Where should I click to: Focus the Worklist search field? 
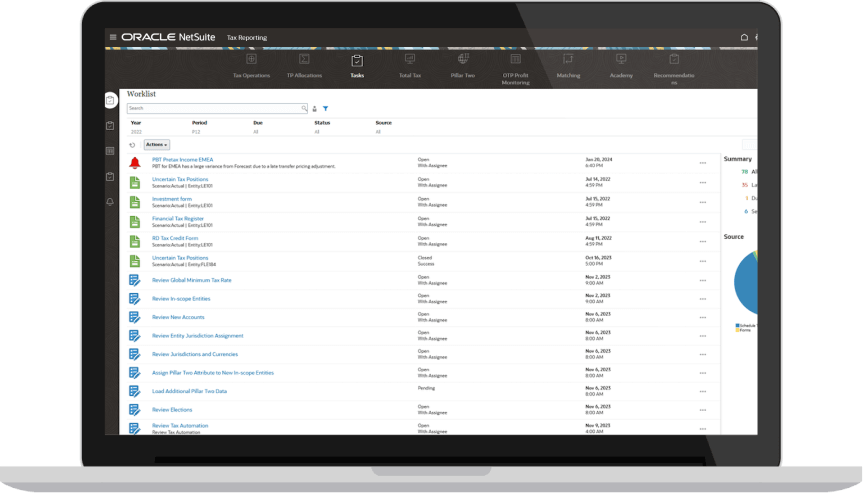(x=217, y=108)
